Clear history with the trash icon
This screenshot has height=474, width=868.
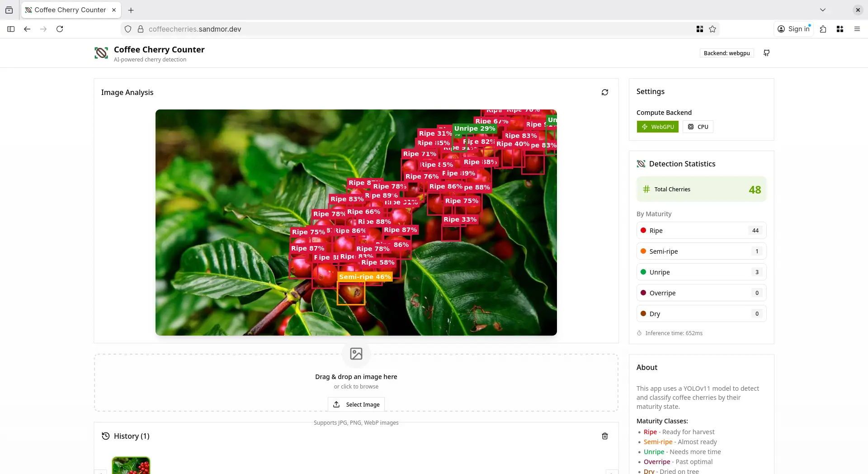(x=604, y=436)
